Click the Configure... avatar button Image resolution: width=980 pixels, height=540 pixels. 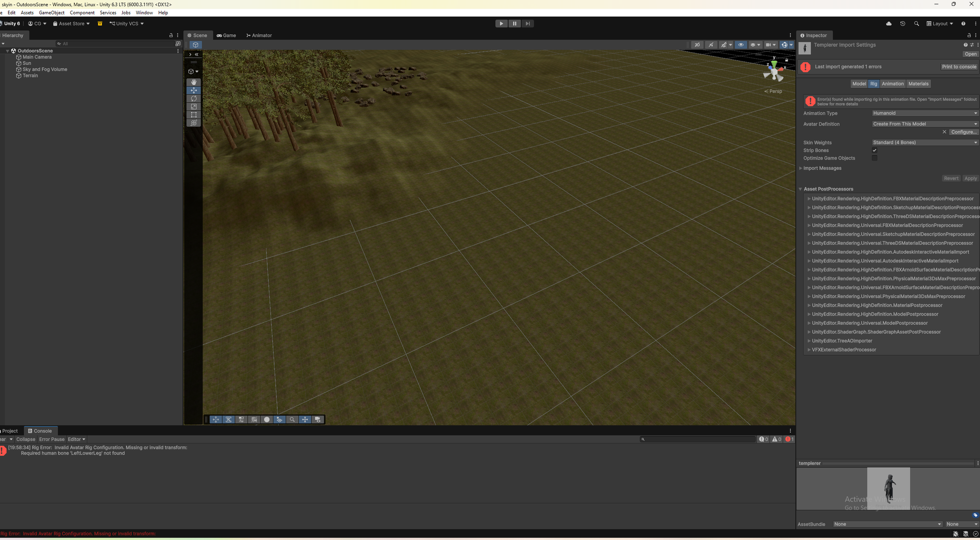coord(964,132)
